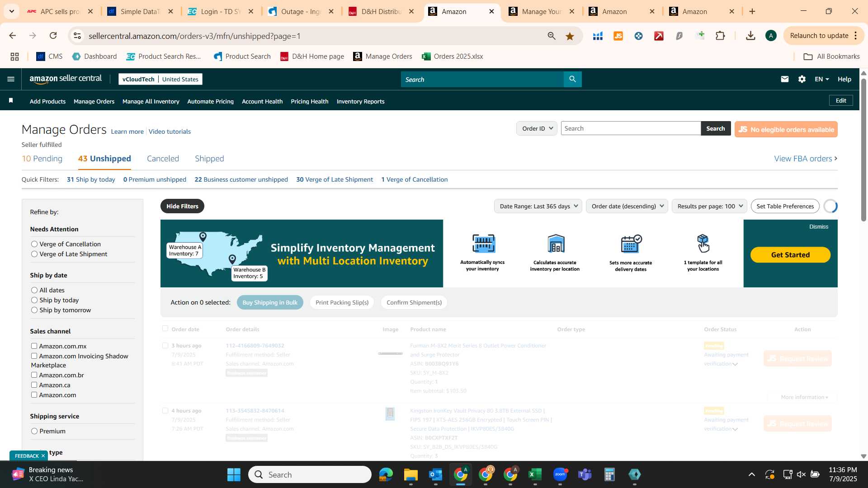Open Date Range Last 365 days dropdown
This screenshot has width=868, height=488.
point(538,206)
